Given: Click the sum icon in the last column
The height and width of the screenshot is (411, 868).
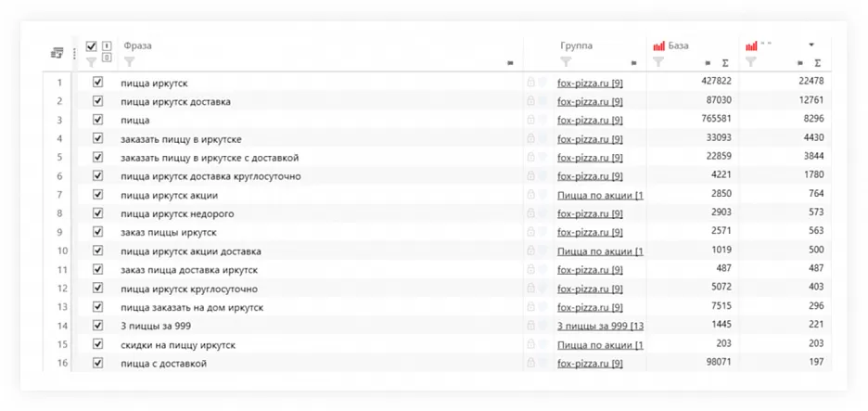Looking at the screenshot, I should (x=817, y=63).
